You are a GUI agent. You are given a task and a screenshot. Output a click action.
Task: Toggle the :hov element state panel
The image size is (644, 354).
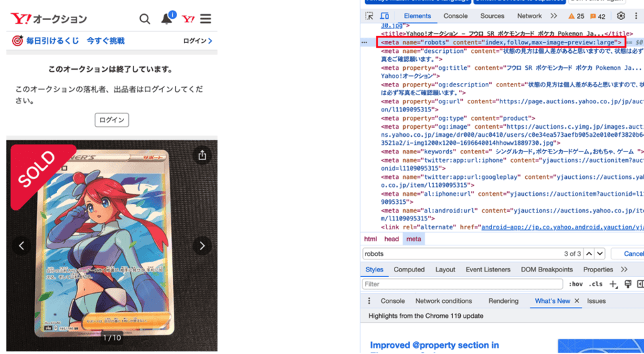(576, 284)
